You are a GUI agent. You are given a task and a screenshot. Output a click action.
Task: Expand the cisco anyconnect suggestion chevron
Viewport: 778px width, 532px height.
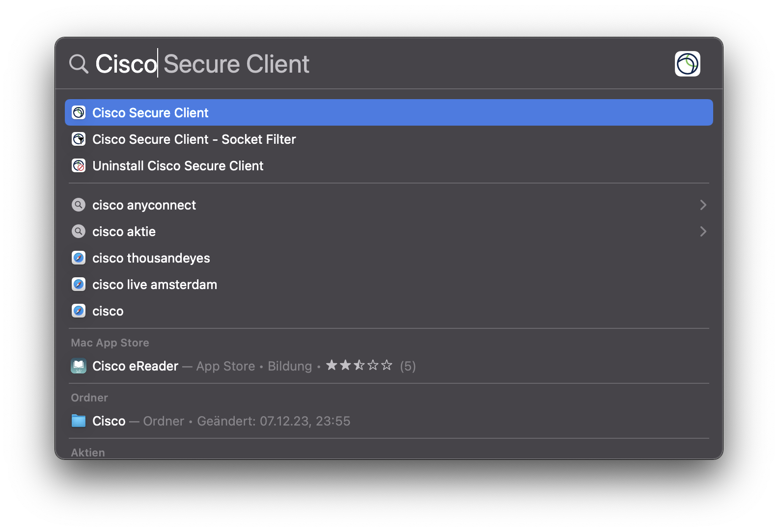pyautogui.click(x=703, y=205)
